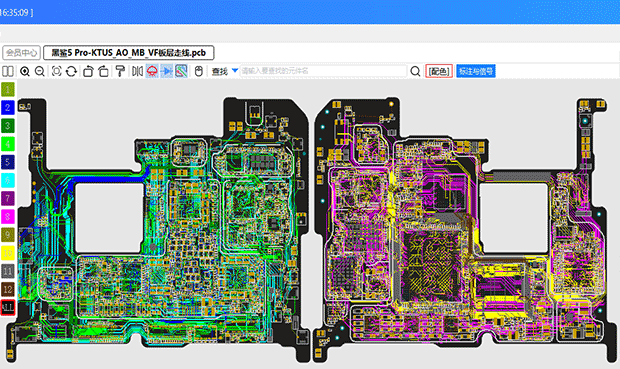Click the zoom in magnifier icon
This screenshot has height=369, width=620.
(25, 72)
